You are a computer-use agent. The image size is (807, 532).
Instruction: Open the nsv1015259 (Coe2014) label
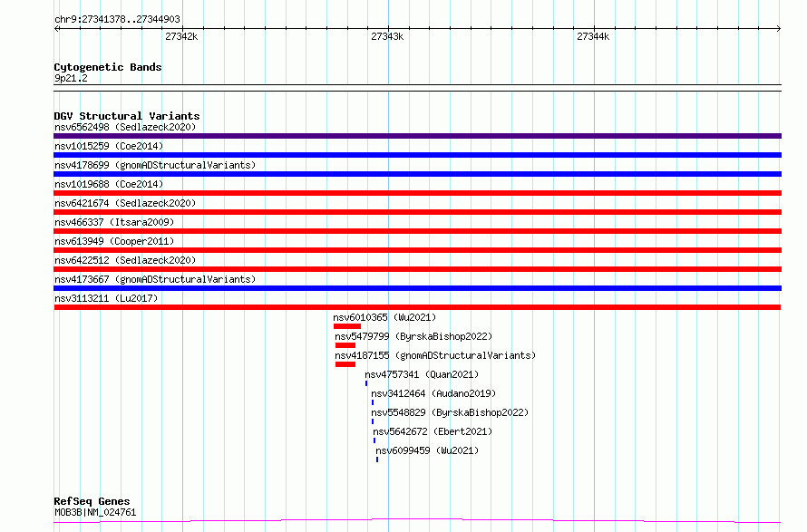109,146
